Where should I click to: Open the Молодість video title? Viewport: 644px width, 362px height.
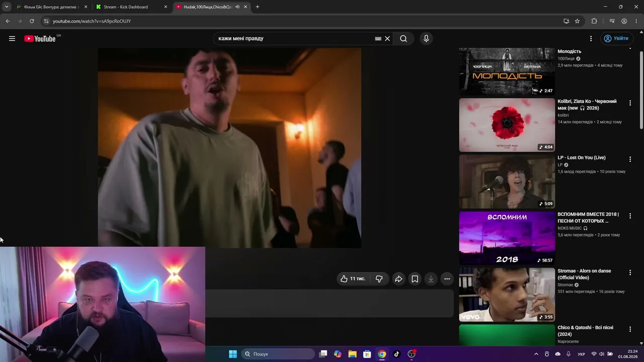click(570, 51)
